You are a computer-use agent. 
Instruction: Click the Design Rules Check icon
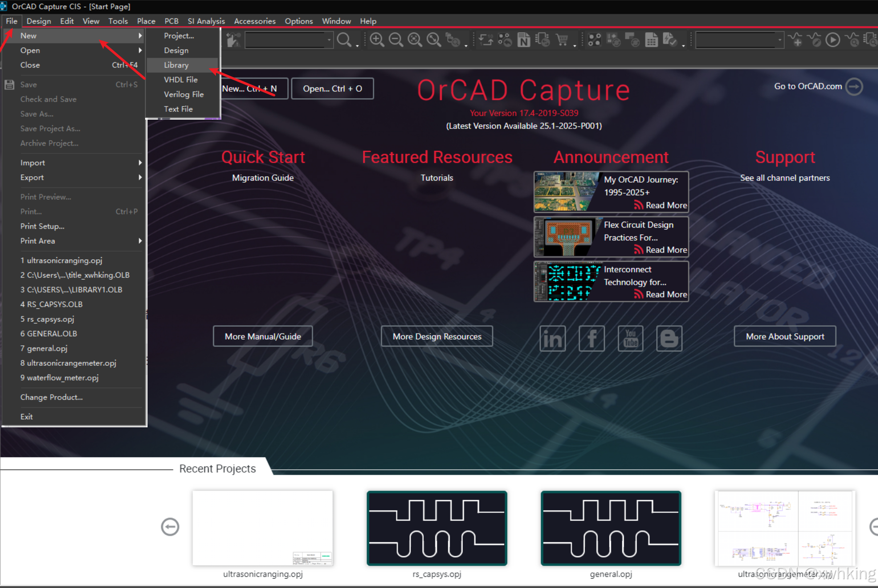(670, 40)
